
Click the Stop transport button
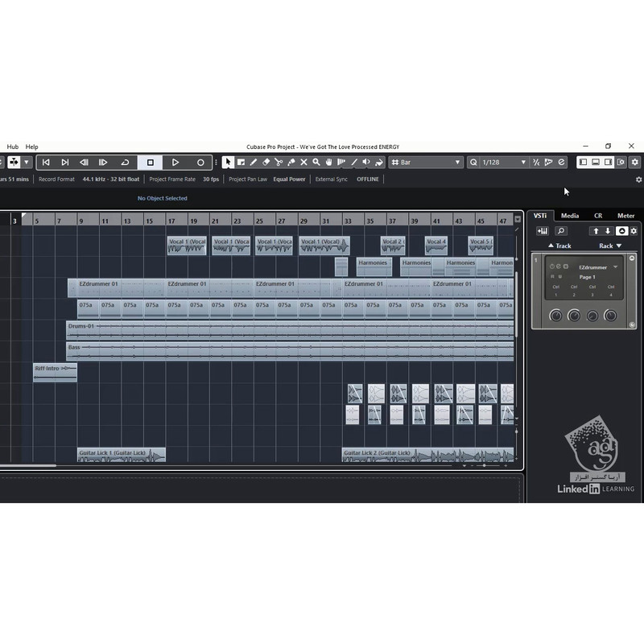click(x=150, y=163)
